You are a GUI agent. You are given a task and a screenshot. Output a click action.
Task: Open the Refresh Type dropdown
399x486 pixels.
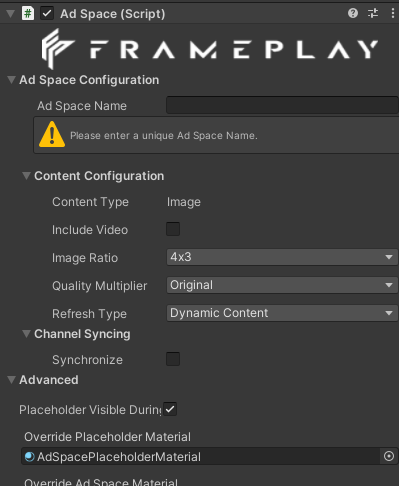(282, 313)
